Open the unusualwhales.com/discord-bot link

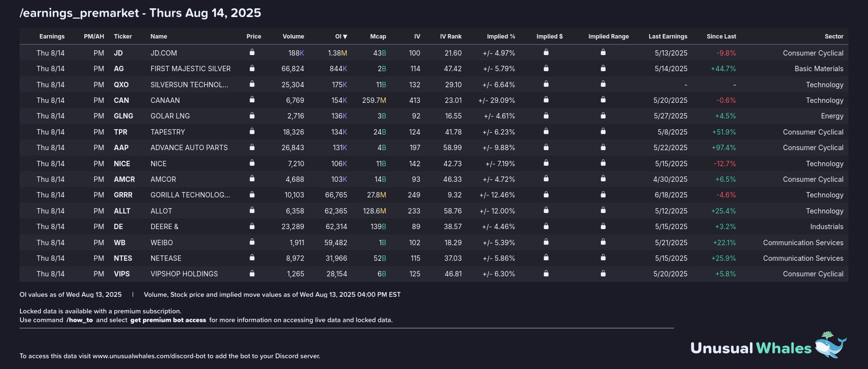pos(149,356)
